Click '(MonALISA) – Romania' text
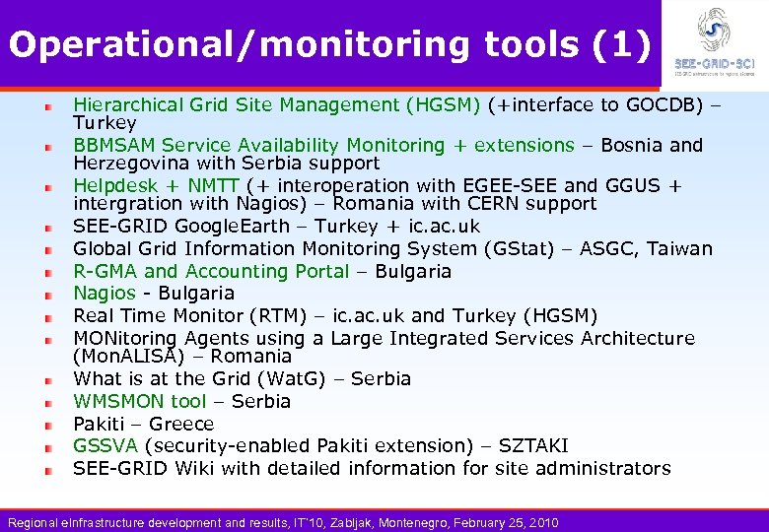This screenshot has height=532, width=769. [182, 356]
